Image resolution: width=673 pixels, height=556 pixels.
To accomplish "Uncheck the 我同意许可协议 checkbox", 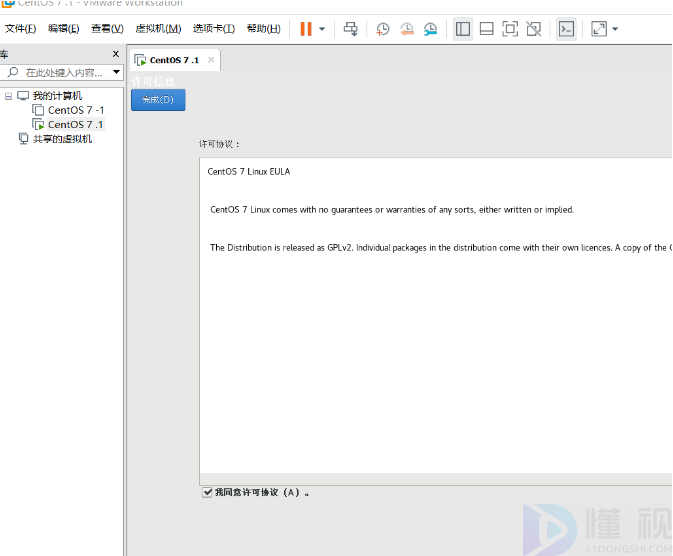I will click(207, 492).
